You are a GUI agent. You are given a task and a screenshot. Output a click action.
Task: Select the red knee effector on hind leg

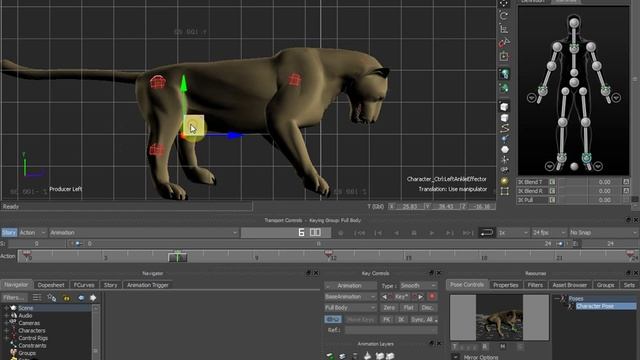[156, 150]
